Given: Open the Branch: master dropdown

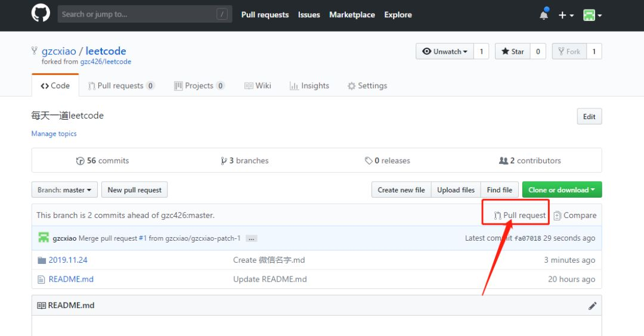Looking at the screenshot, I should point(64,190).
